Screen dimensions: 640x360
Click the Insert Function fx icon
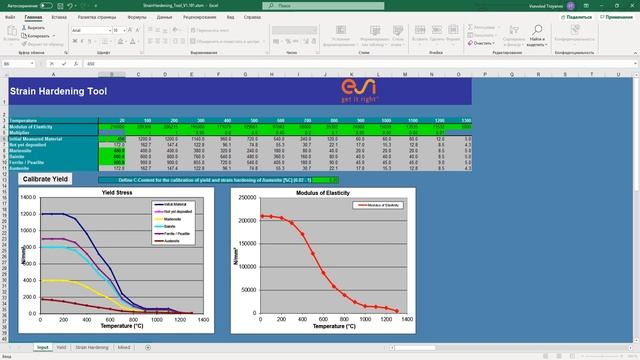point(76,64)
